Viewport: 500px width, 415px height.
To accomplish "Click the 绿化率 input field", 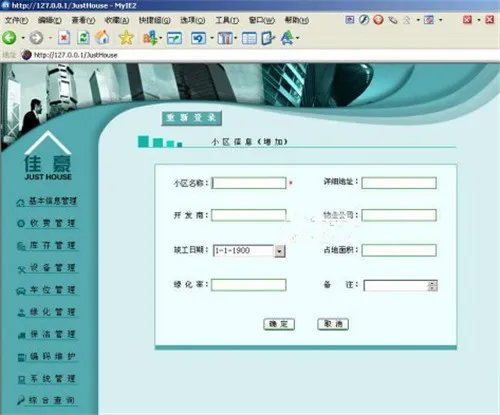I will 249,285.
